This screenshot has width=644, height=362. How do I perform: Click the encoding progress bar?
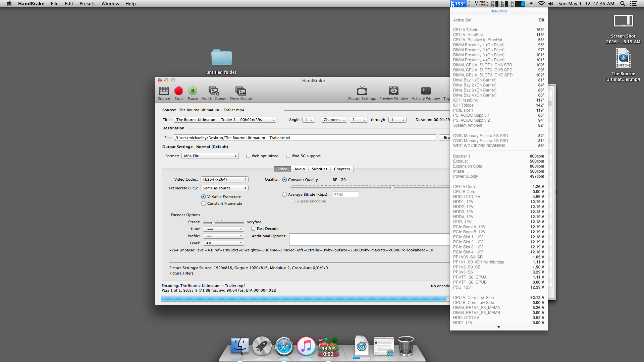click(305, 298)
